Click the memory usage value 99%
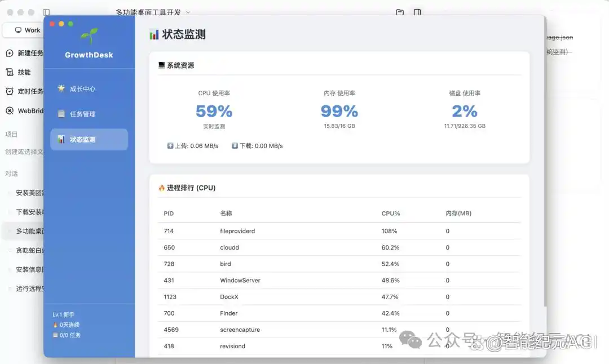Screen dimensions: 609x364 [339, 112]
